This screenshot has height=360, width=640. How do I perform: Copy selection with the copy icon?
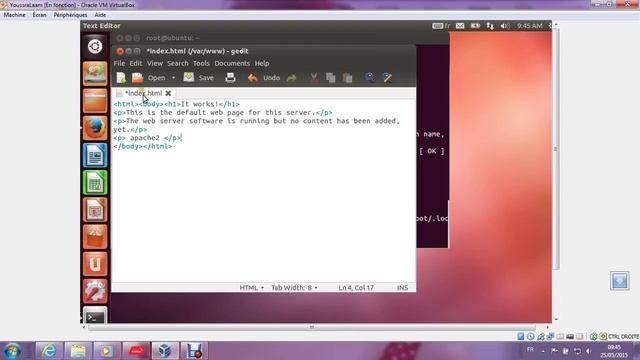[x=331, y=78]
